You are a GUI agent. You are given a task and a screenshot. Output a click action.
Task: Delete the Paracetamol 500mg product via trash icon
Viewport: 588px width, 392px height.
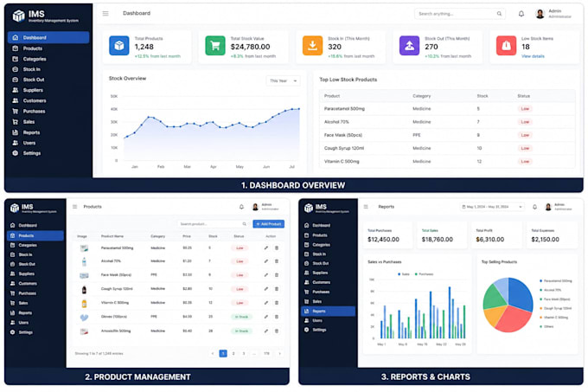point(277,248)
